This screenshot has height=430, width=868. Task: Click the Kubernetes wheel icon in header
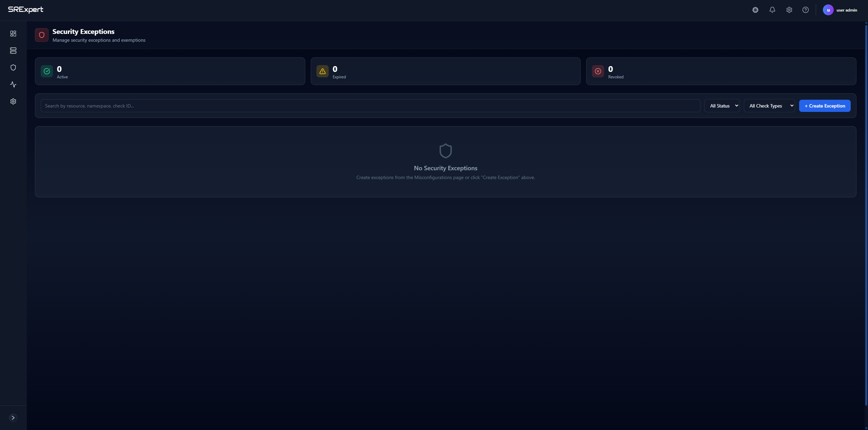coord(755,10)
